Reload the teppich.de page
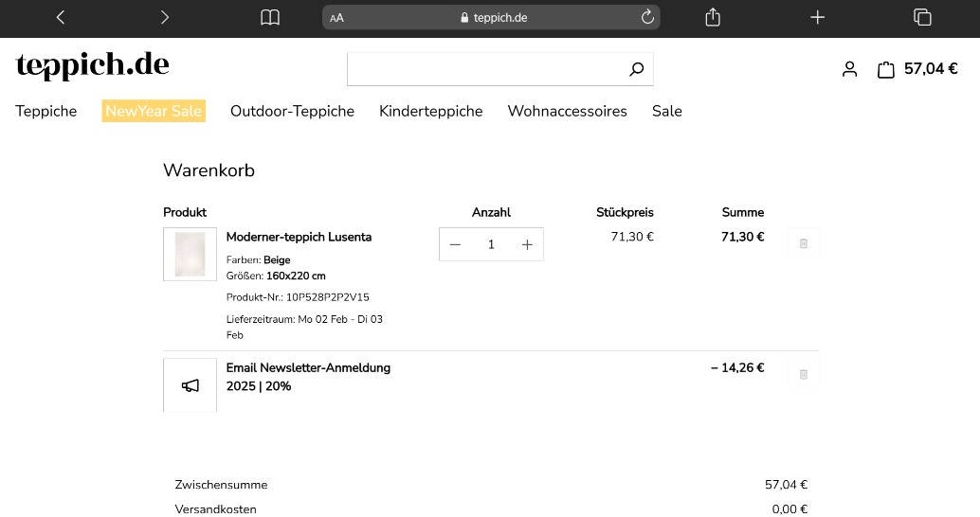 point(647,17)
